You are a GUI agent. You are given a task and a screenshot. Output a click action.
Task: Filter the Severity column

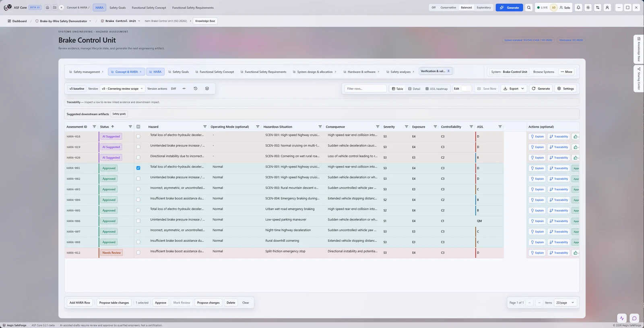[406, 127]
